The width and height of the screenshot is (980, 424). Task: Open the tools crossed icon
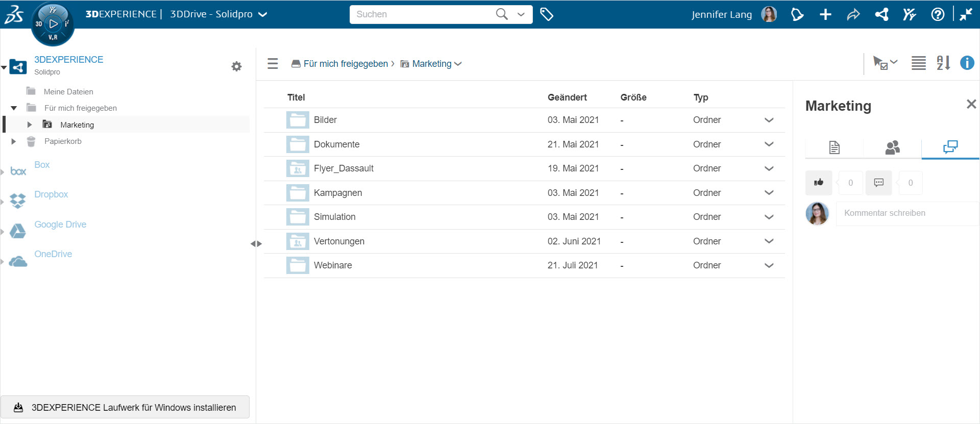[x=910, y=14]
